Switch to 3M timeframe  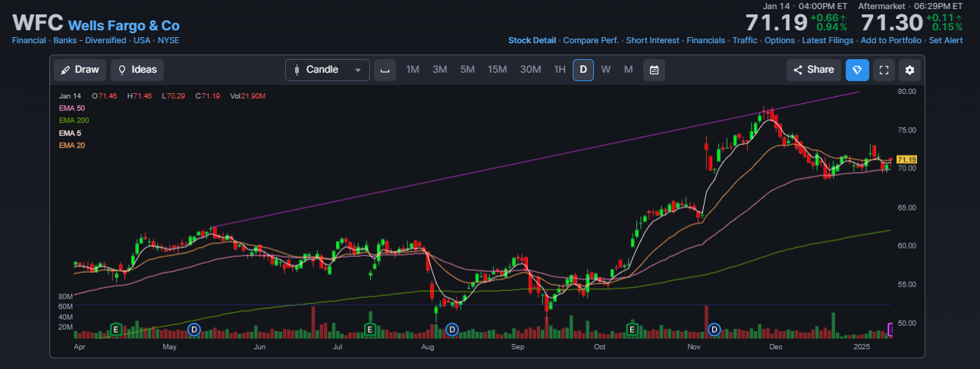pyautogui.click(x=440, y=70)
